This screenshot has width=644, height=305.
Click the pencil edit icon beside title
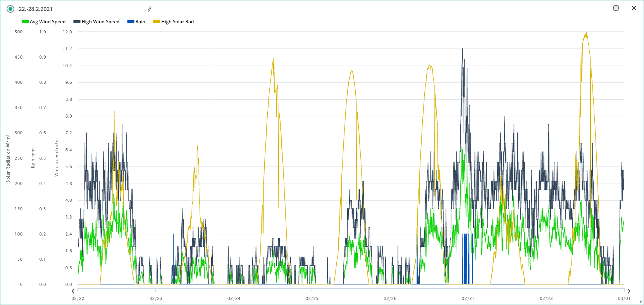click(x=150, y=9)
